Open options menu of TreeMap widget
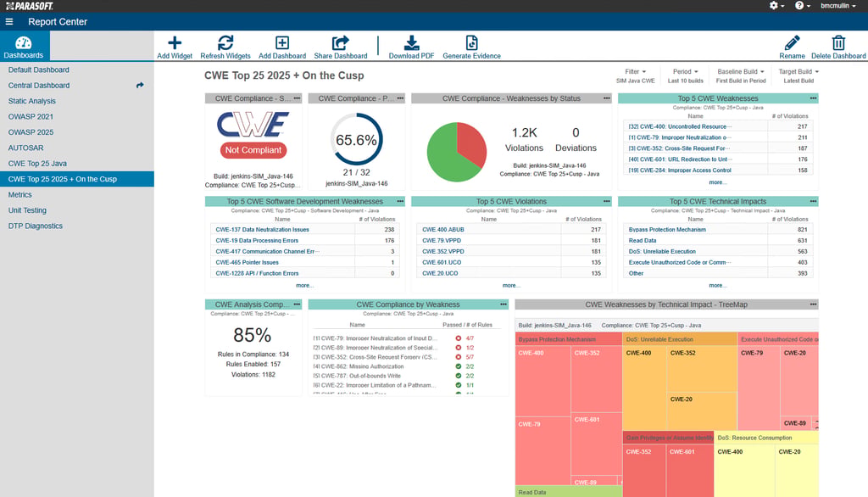 coord(813,304)
